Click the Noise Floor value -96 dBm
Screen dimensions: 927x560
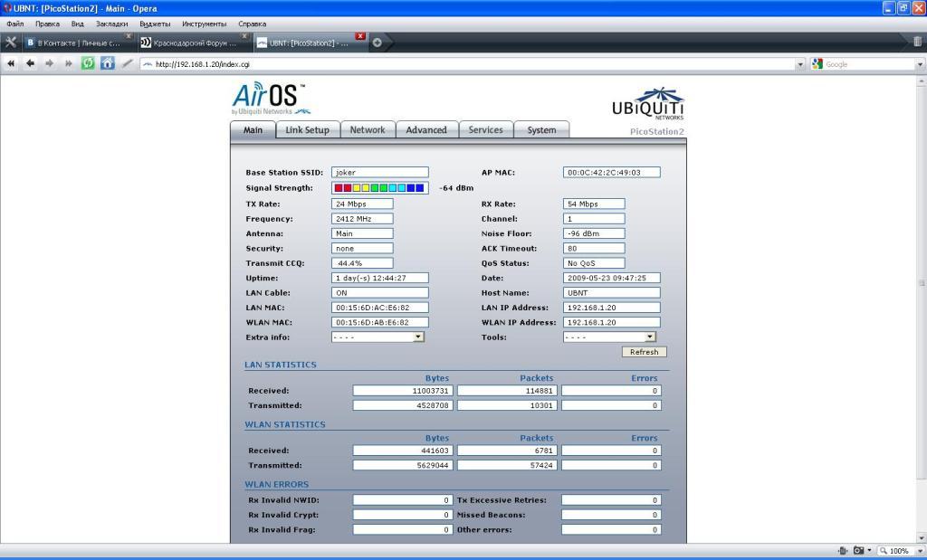point(594,233)
